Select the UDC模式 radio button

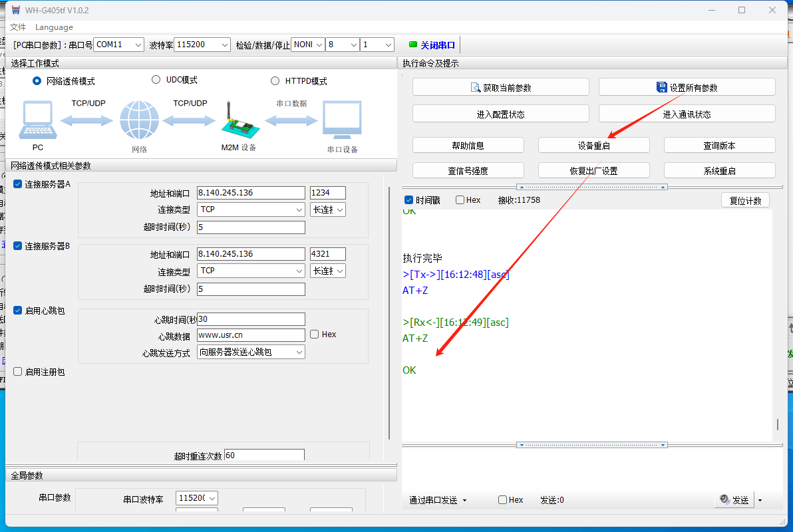pyautogui.click(x=156, y=80)
